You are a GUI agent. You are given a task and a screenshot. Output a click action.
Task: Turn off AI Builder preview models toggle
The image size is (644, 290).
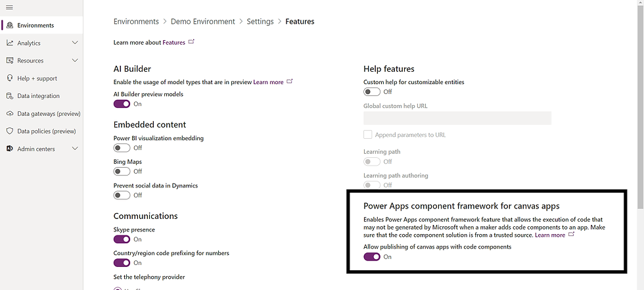pos(122,104)
